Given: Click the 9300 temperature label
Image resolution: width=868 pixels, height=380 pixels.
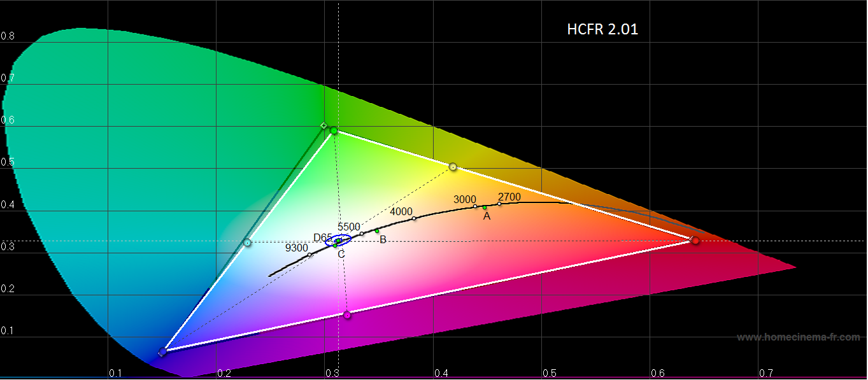Looking at the screenshot, I should pos(296,248).
